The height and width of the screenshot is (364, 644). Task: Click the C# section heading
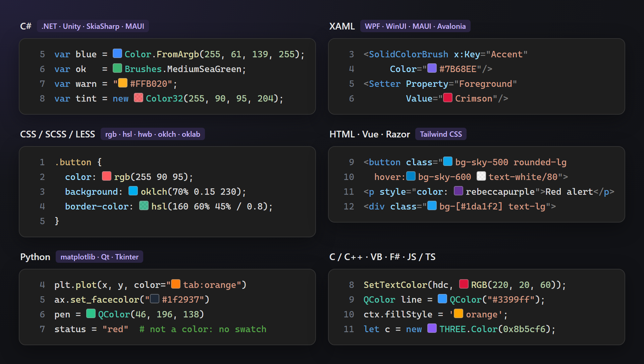(x=26, y=26)
